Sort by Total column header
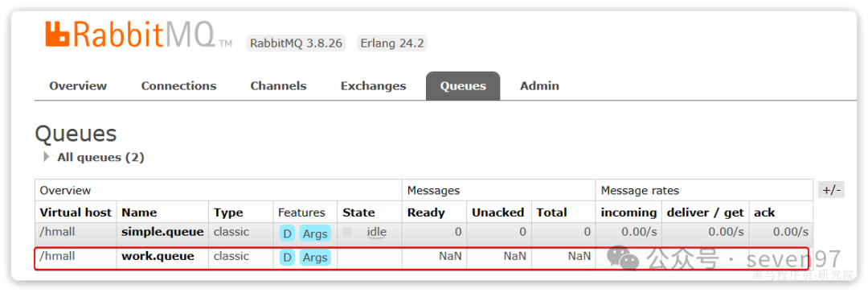The width and height of the screenshot is (868, 293). pyautogui.click(x=551, y=213)
